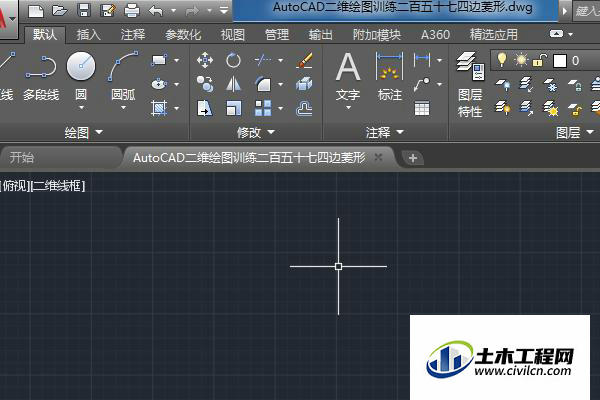
Task: Expand the 绘图 panel
Action: click(x=83, y=132)
